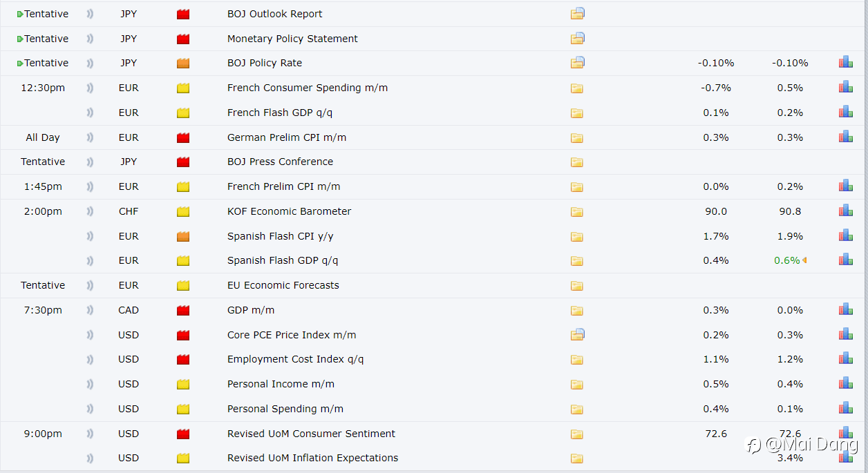Show chart for Personal Income m/m
Viewport: 868px width, 473px height.
845,383
